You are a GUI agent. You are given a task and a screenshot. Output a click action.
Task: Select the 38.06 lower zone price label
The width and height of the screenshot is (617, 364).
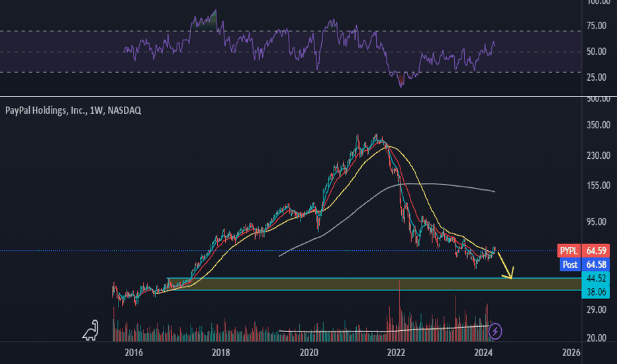[596, 292]
